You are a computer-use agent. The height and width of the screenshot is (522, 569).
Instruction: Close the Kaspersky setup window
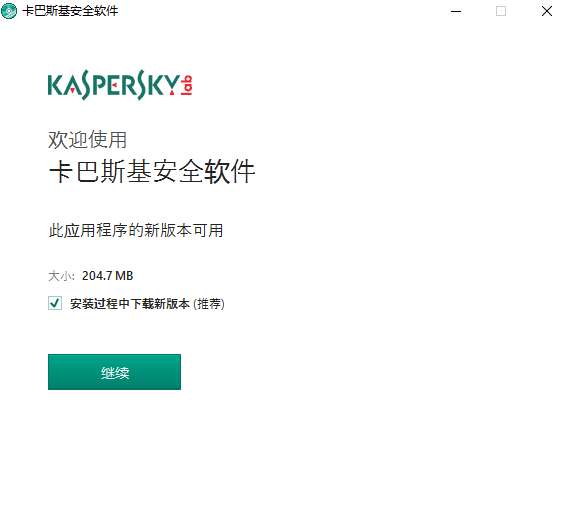click(x=547, y=11)
